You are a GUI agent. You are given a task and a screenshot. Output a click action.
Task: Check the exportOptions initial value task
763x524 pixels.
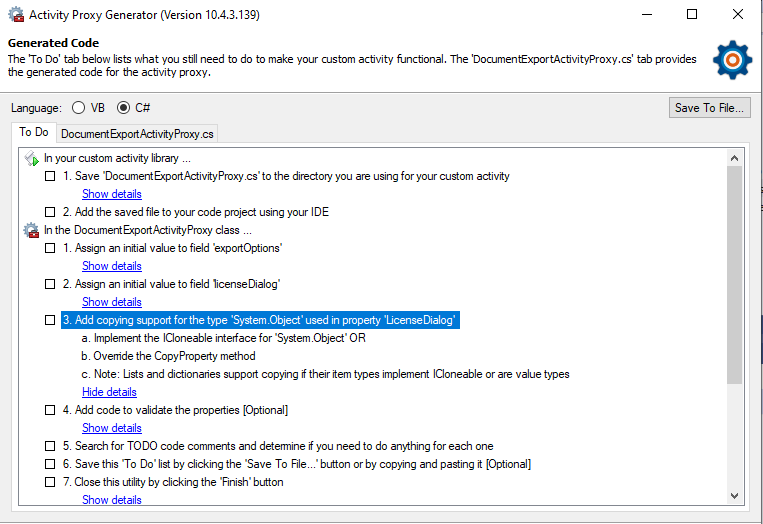pos(50,248)
